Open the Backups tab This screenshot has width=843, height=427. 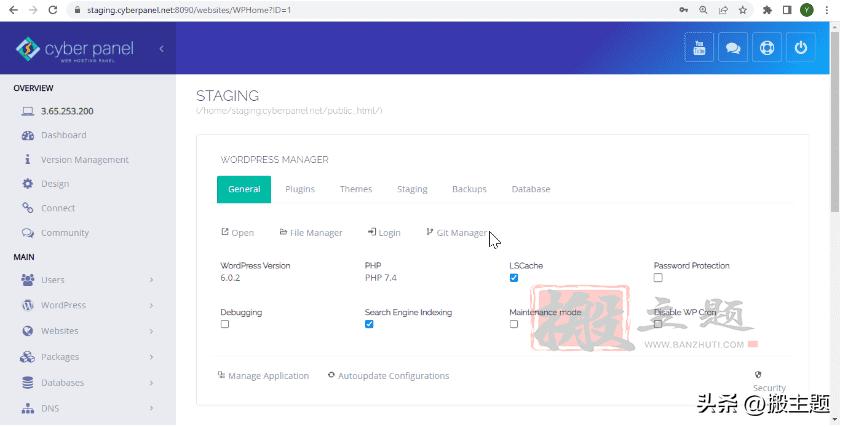pyautogui.click(x=469, y=189)
